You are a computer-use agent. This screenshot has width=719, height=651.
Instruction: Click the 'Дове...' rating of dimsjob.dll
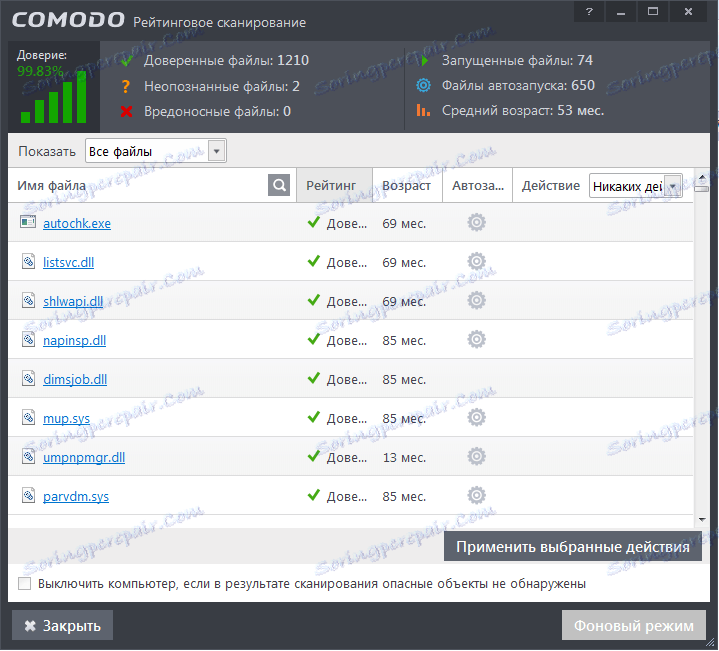[347, 380]
